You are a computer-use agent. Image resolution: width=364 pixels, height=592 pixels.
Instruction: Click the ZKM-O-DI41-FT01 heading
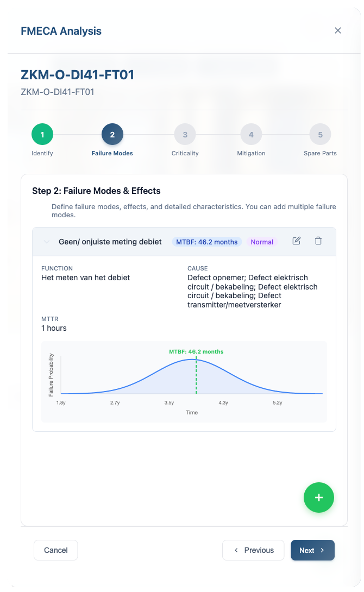point(77,74)
